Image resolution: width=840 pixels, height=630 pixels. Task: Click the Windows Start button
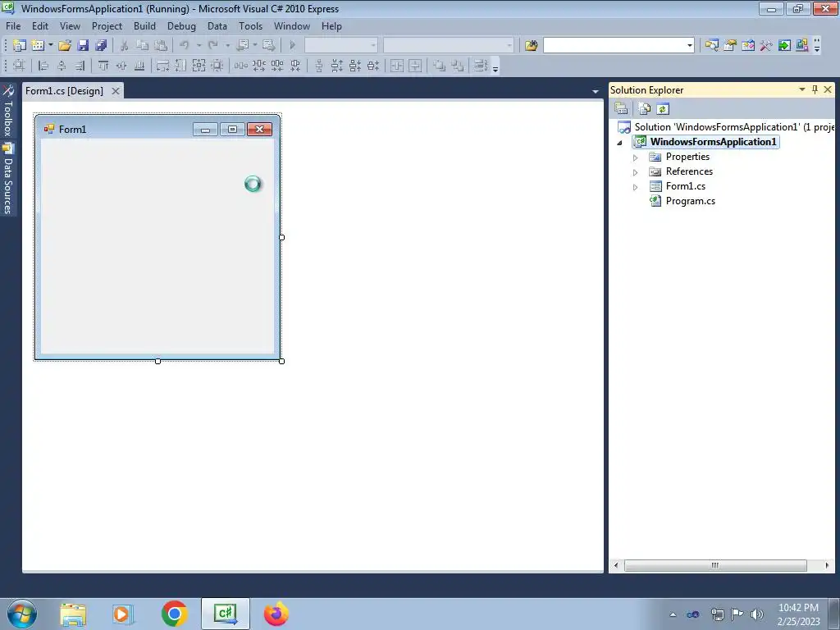22,614
